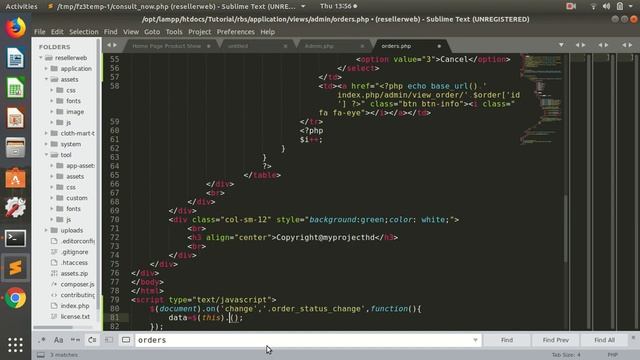The height and width of the screenshot is (360, 640).
Task: Open Activities overview
Action: point(21,6)
